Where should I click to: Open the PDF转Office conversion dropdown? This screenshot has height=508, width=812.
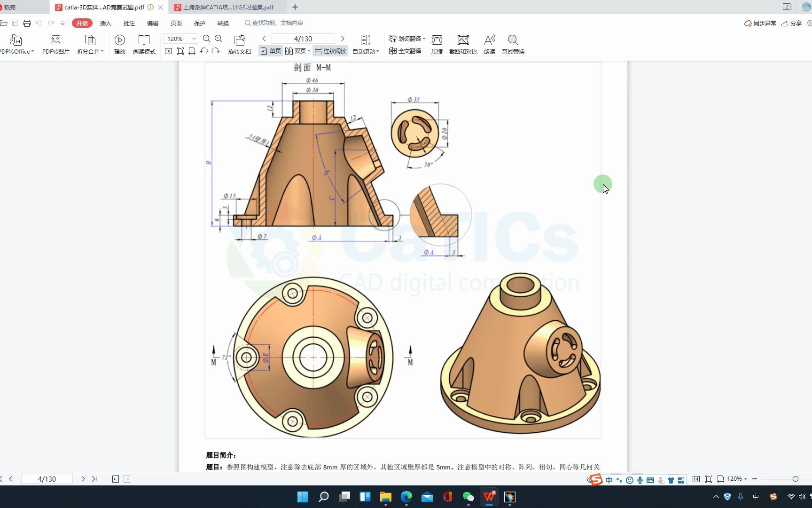[x=16, y=44]
